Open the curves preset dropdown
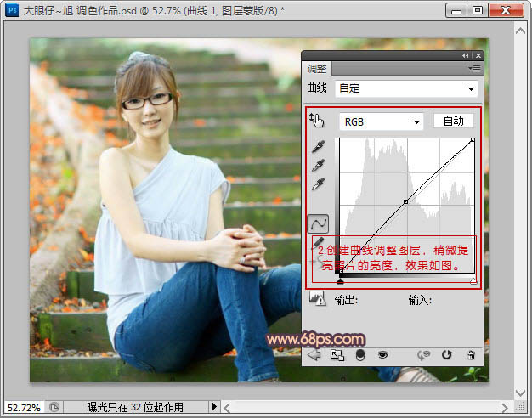532x418 pixels. 407,88
